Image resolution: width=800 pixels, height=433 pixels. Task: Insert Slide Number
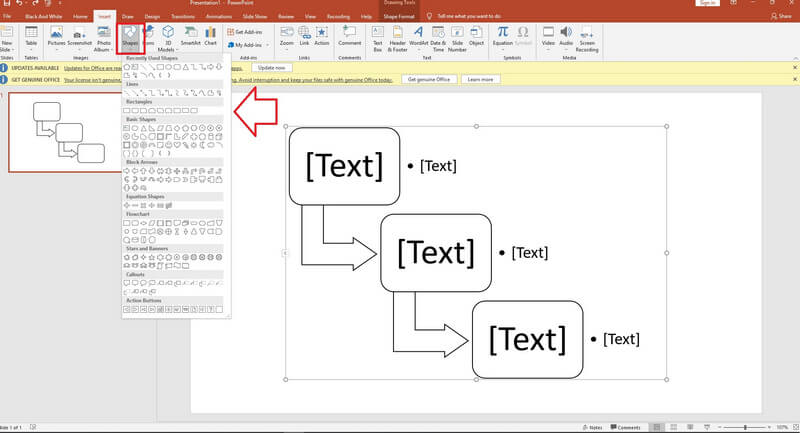click(457, 39)
